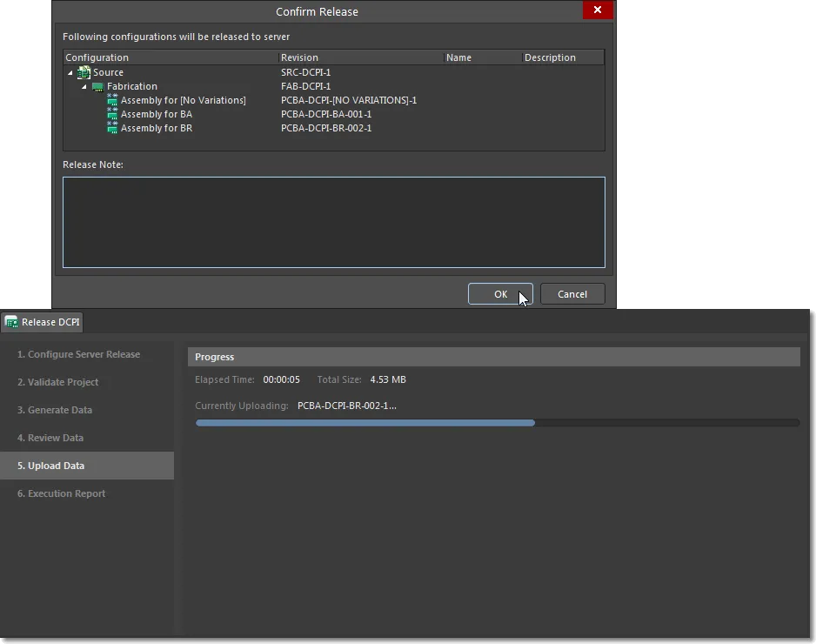Select the Fabrication tree row label

(132, 86)
